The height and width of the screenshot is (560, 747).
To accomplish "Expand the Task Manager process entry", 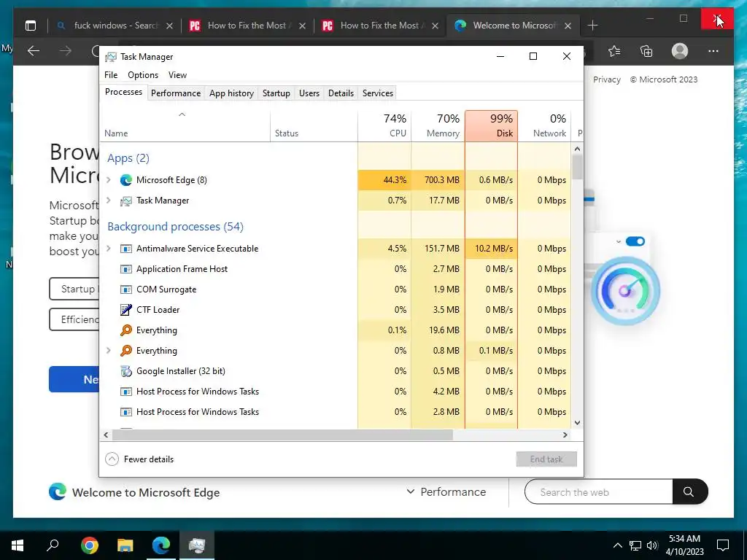I will coord(109,201).
